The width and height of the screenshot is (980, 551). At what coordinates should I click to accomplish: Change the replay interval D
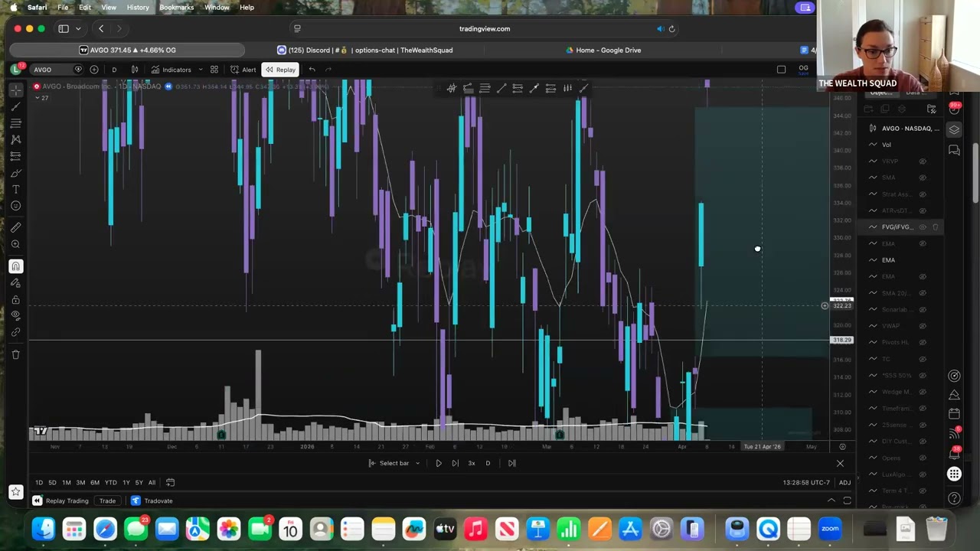coord(488,463)
